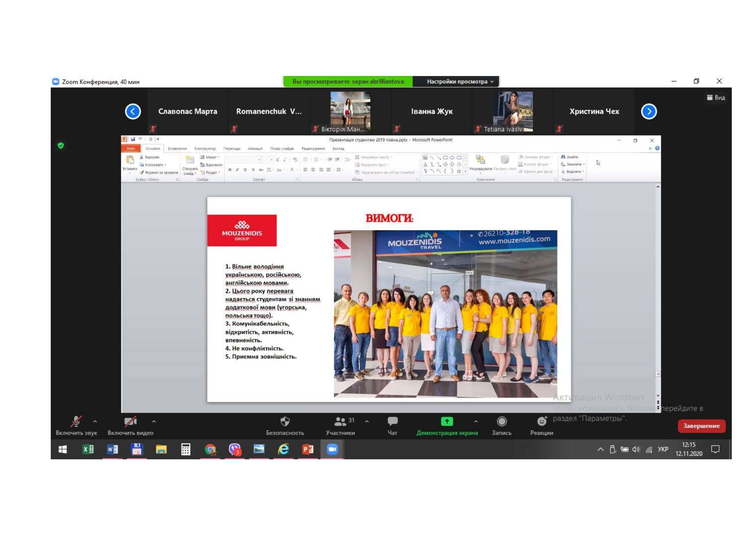Select the triangle shape in shapes gallery

coord(425,164)
